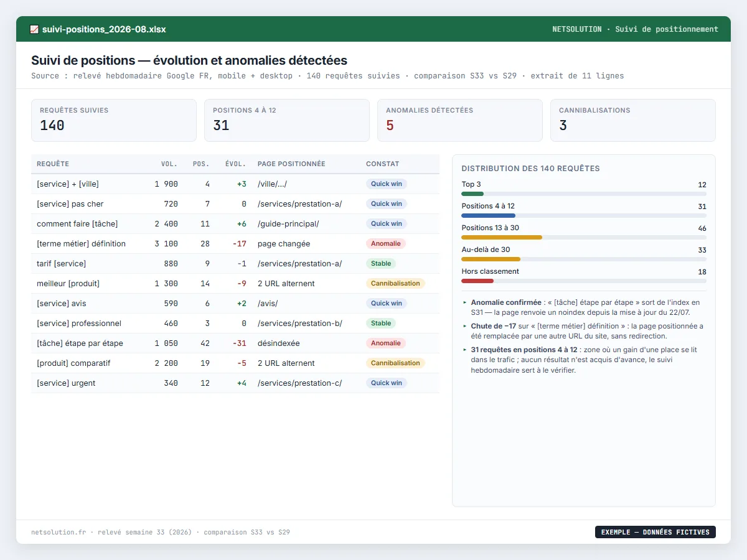Click the Au-delà de 30 distribution bar
Screen dimensions: 747x560
click(x=491, y=259)
